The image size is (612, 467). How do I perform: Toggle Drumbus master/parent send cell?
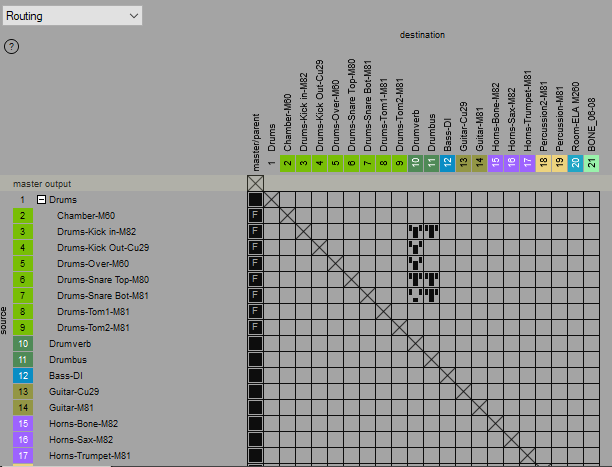pyautogui.click(x=256, y=360)
